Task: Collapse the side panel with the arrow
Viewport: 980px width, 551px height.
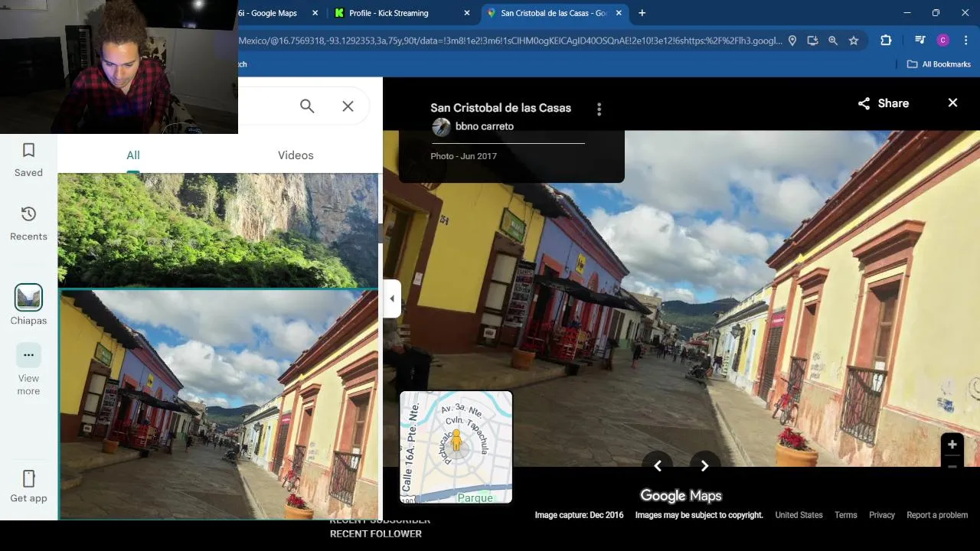Action: pyautogui.click(x=392, y=298)
